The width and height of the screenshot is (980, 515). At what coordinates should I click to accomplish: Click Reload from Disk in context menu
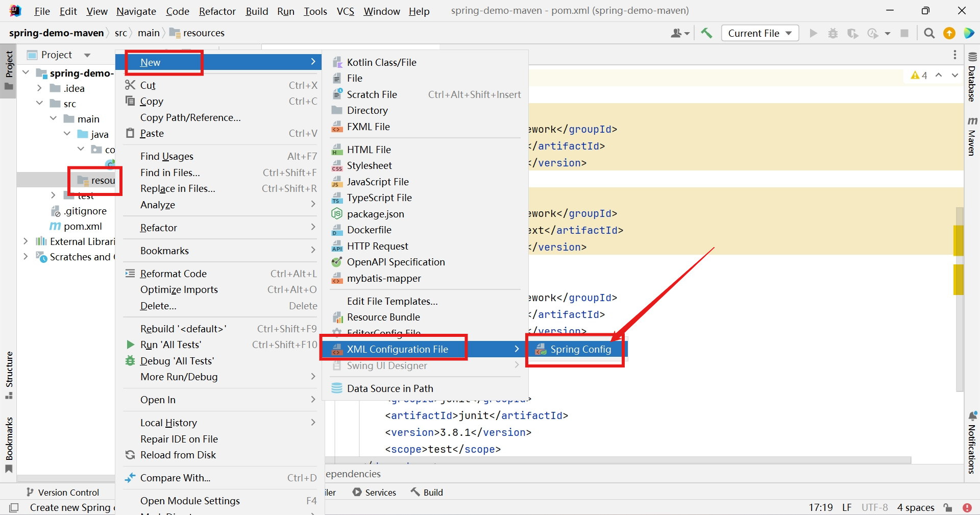coord(220,455)
